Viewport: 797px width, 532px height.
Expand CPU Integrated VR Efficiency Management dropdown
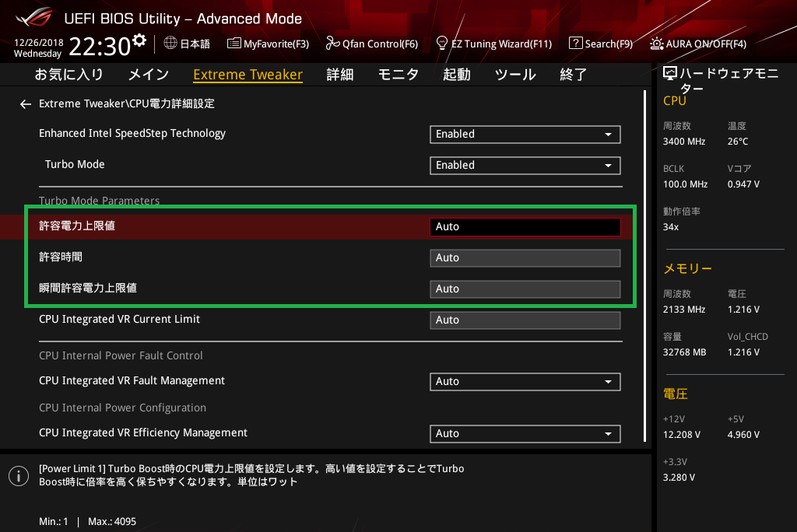[525, 433]
